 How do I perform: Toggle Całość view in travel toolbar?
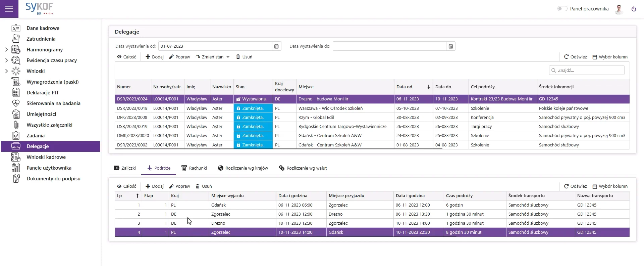(126, 186)
